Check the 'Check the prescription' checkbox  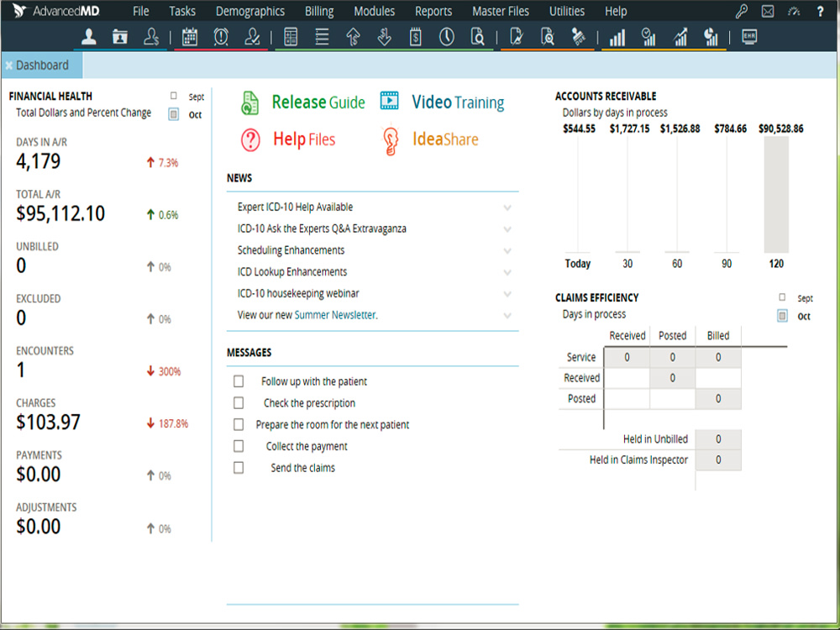[239, 403]
